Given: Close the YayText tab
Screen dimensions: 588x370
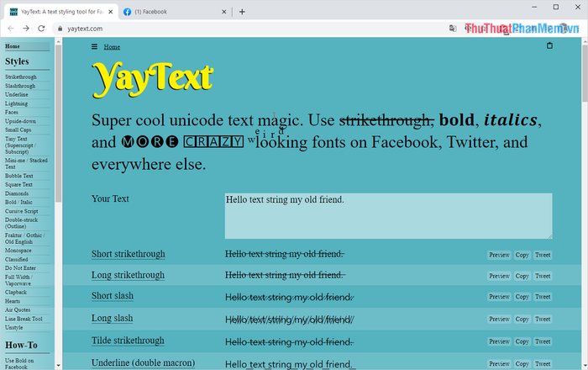Looking at the screenshot, I should pos(111,12).
